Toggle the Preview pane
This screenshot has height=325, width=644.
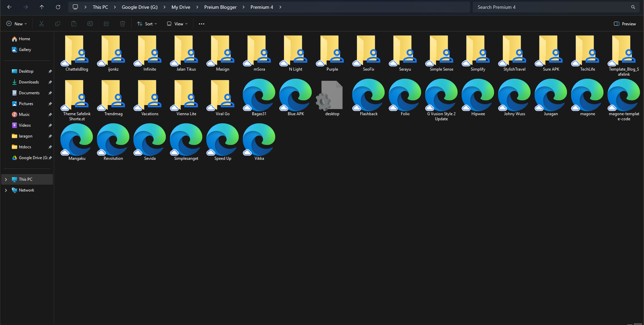[625, 24]
